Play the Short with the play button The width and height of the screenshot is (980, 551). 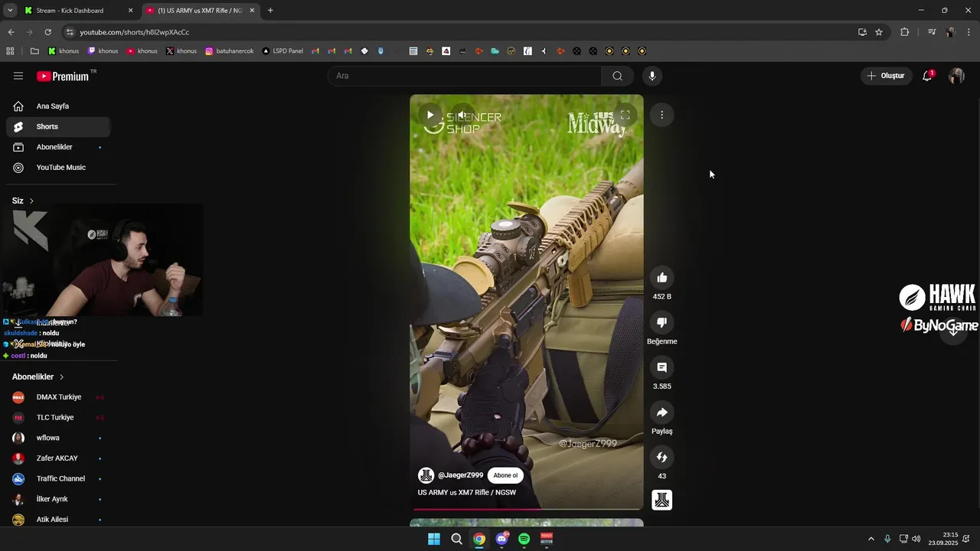pos(430,115)
